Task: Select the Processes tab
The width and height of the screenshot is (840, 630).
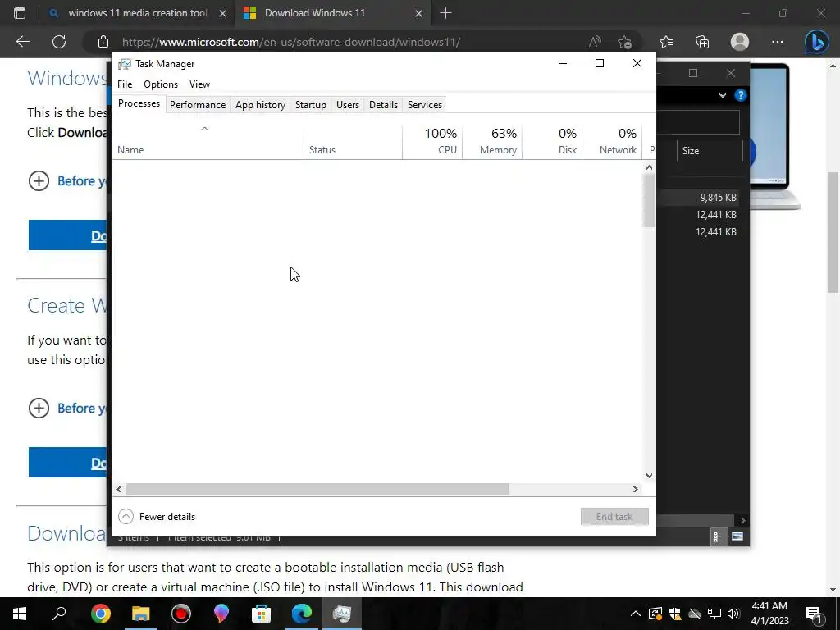Action: click(x=139, y=103)
